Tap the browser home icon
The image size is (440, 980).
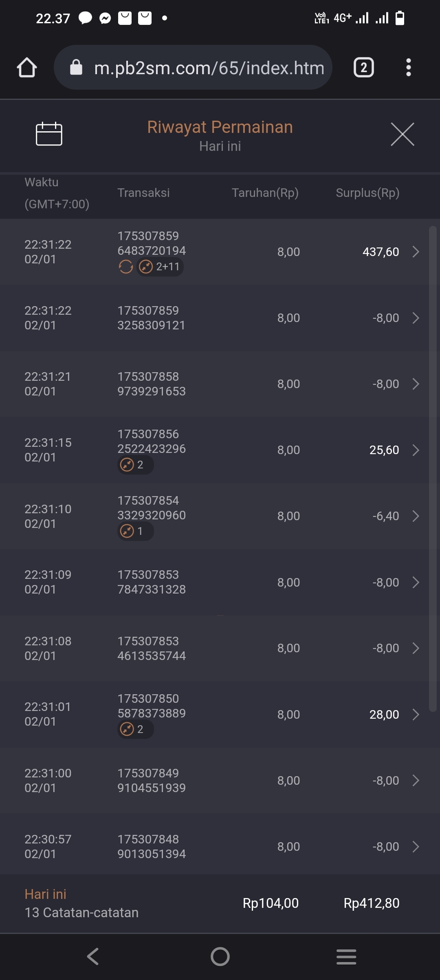pos(27,68)
